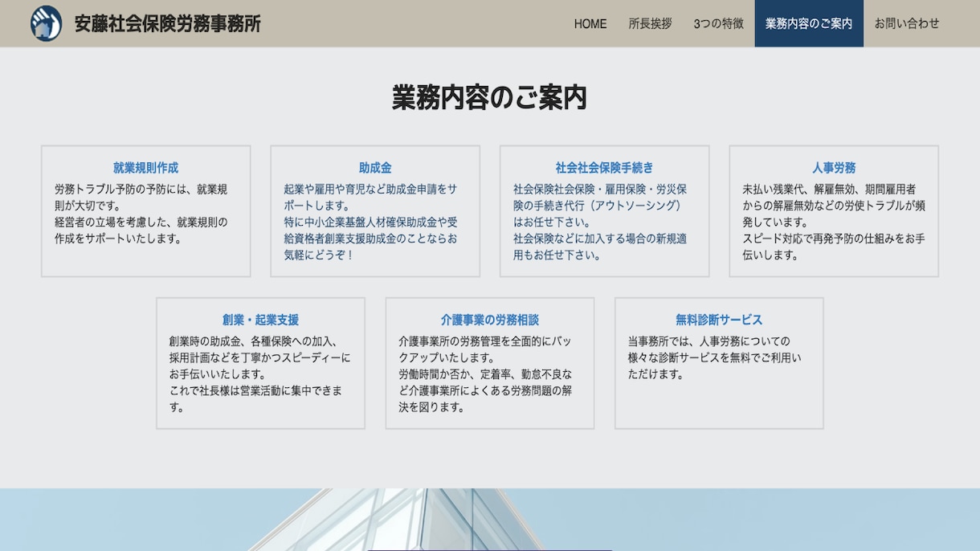Screen dimensions: 980x551
Task: Click the 就業規則作成 card heading
Action: coord(146,168)
